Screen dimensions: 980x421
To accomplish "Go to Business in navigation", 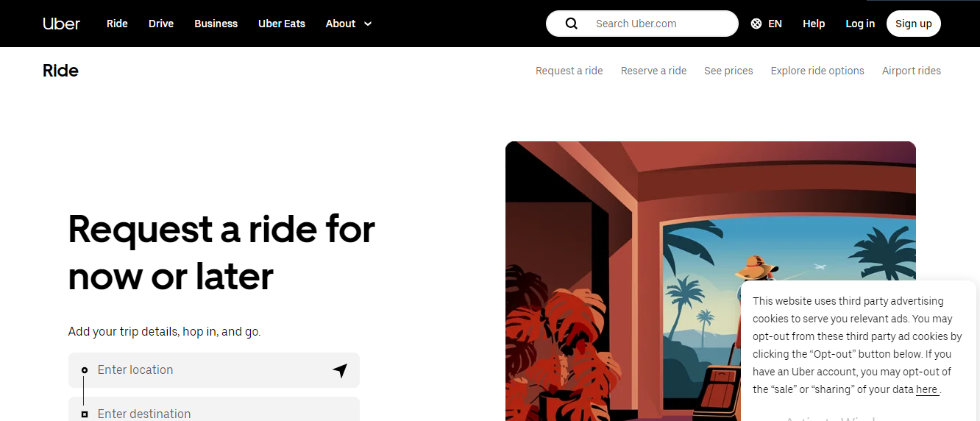I will click(216, 24).
